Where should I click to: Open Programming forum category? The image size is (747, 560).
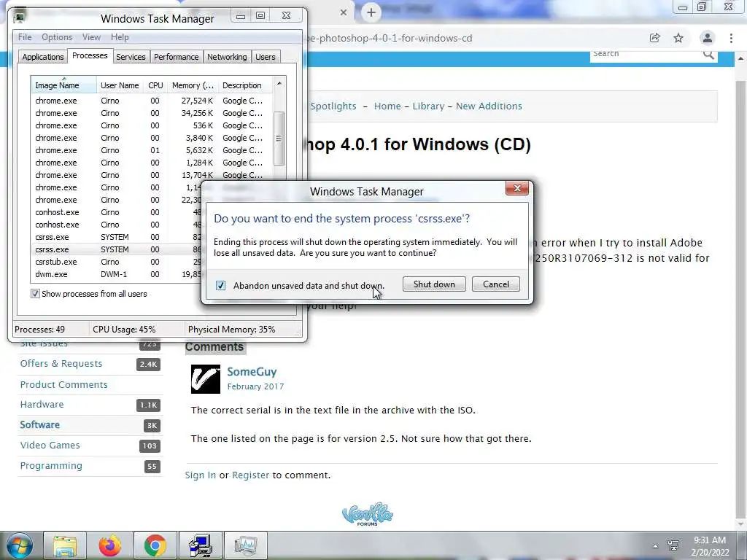click(x=51, y=466)
